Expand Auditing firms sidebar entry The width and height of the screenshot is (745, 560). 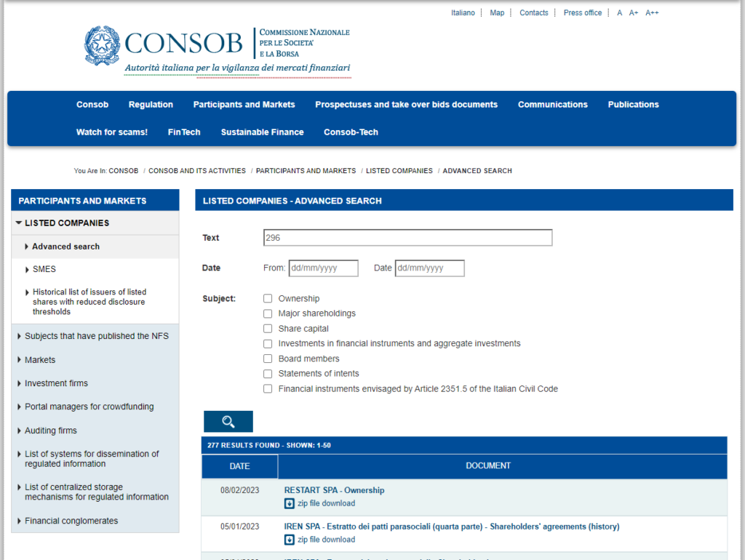19,431
